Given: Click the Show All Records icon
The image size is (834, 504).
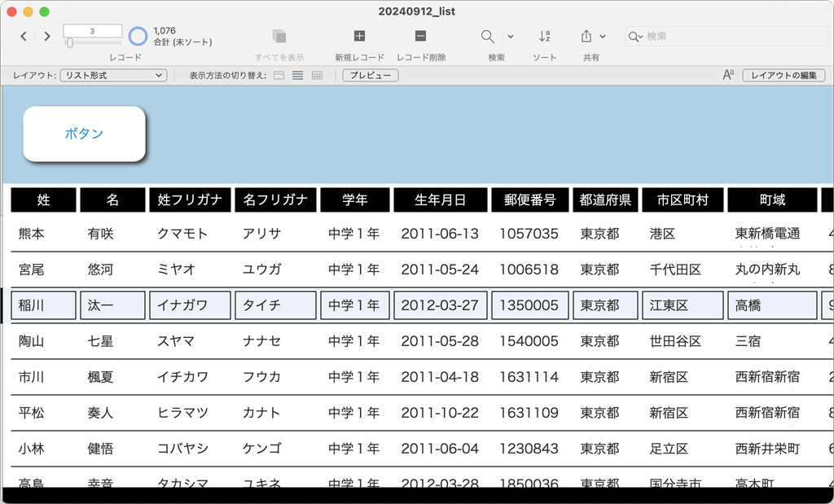Looking at the screenshot, I should [x=279, y=36].
